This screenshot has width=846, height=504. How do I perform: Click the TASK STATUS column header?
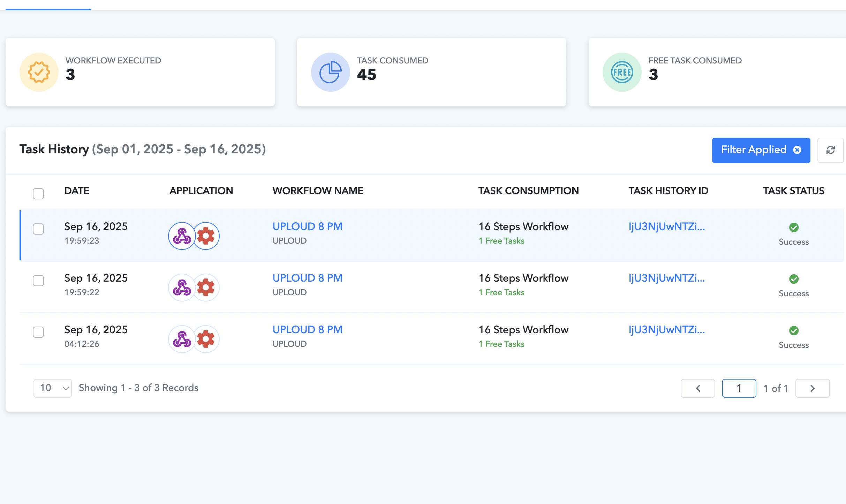[x=794, y=191]
